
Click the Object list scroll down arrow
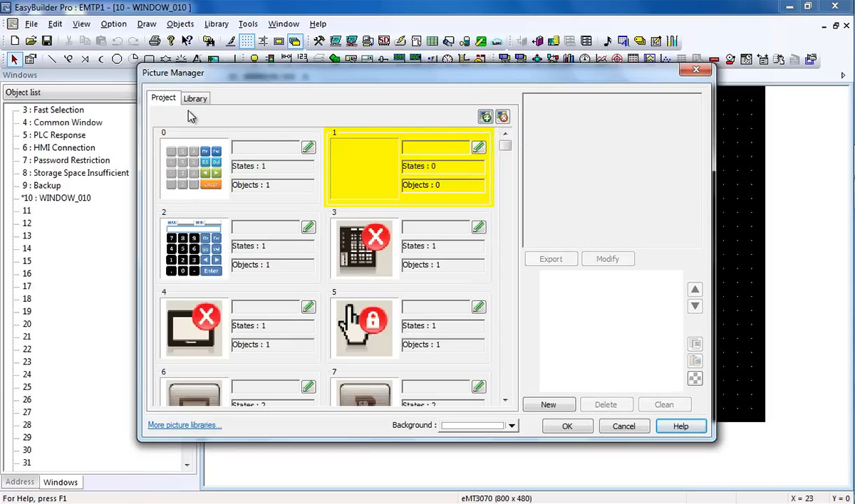(x=187, y=465)
